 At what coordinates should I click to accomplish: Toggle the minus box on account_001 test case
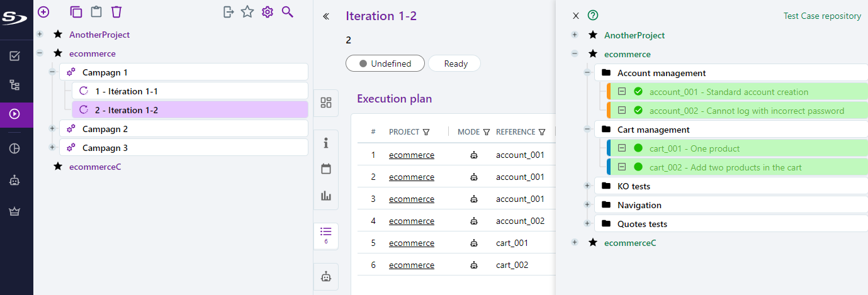pyautogui.click(x=622, y=92)
